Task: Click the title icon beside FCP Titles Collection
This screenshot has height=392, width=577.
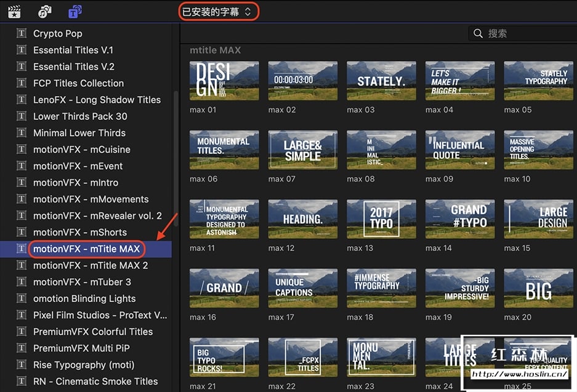Action: coord(22,83)
